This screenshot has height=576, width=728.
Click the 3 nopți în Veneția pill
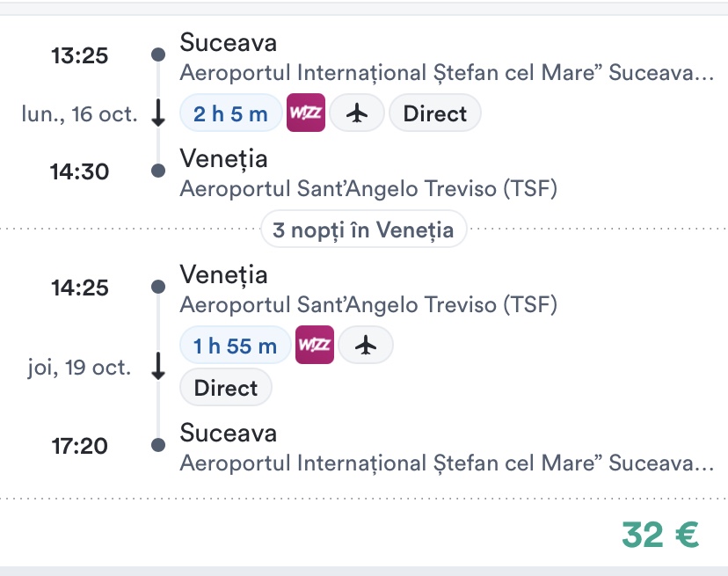[363, 230]
